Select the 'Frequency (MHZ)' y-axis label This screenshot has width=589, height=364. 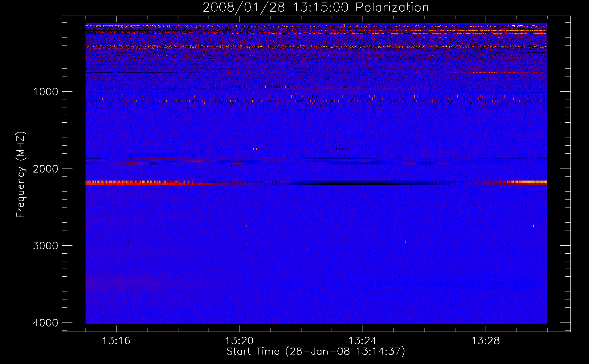21,175
